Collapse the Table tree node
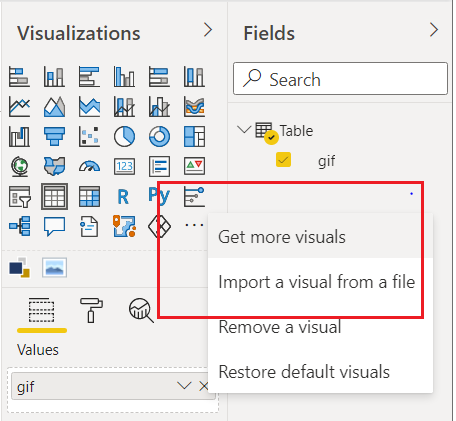 [x=244, y=129]
